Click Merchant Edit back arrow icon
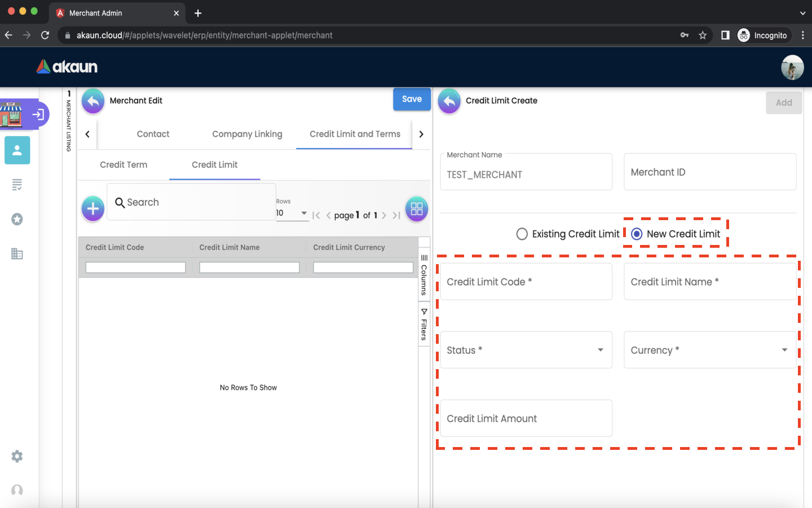The image size is (812, 508). [x=93, y=101]
